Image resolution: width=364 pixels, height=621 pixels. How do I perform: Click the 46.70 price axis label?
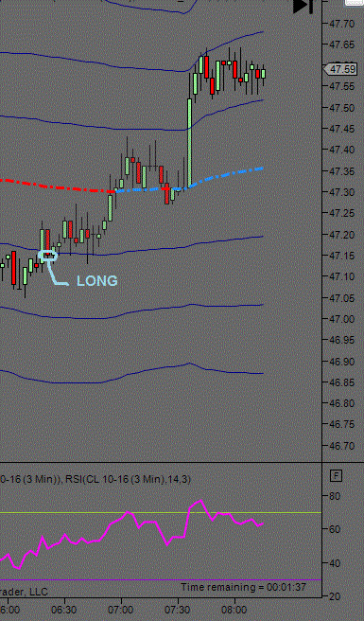(341, 446)
